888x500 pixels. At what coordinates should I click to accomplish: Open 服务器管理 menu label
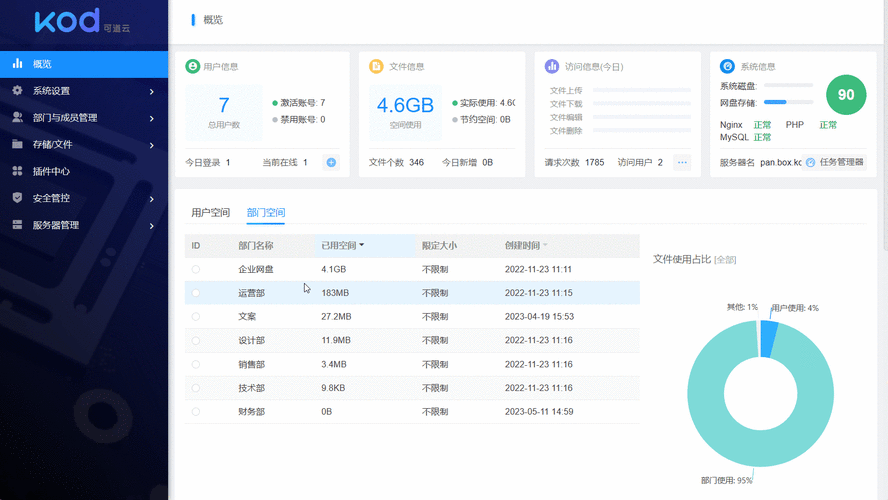[56, 225]
